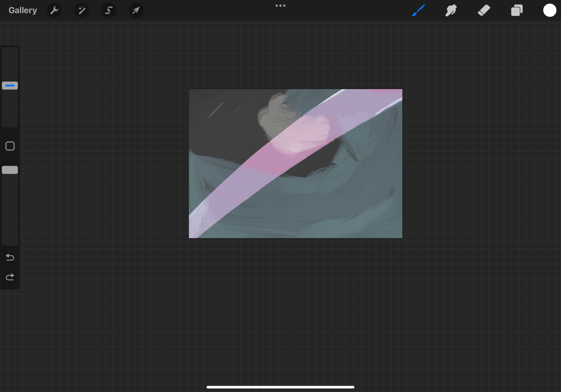This screenshot has width=561, height=392.
Task: Open canvas options via the ellipsis
Action: coord(280,5)
